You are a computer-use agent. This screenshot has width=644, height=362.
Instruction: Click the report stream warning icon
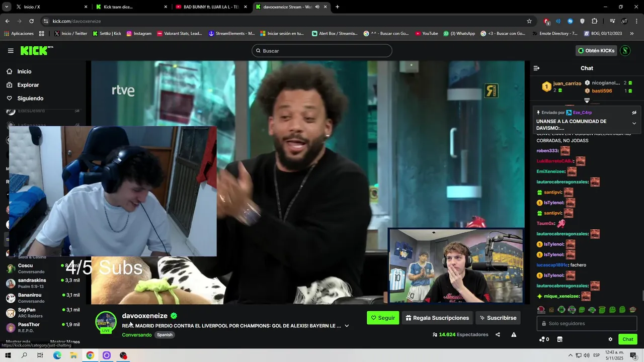point(514,335)
